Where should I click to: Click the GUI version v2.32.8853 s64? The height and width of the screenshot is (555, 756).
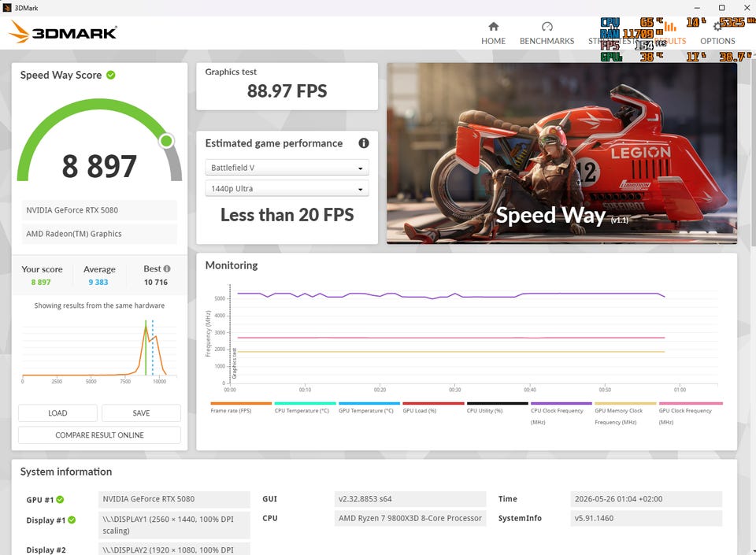point(409,499)
